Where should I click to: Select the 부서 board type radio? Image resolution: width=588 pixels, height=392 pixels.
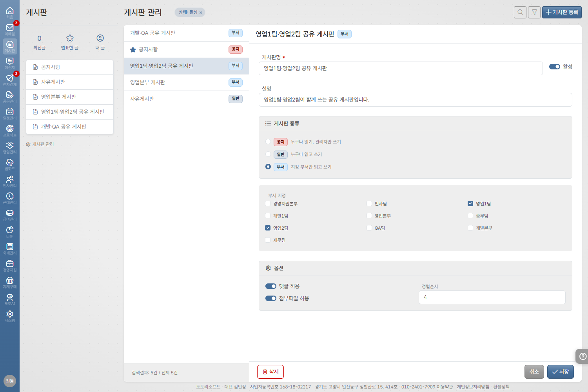tap(268, 167)
